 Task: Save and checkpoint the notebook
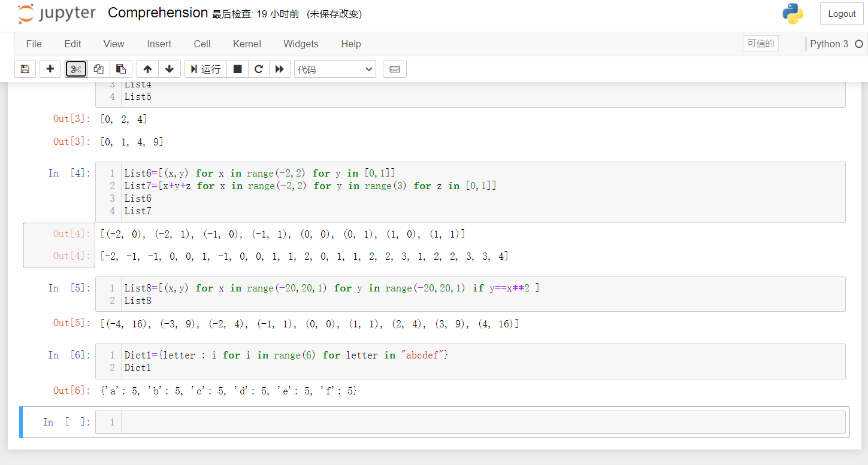(25, 69)
